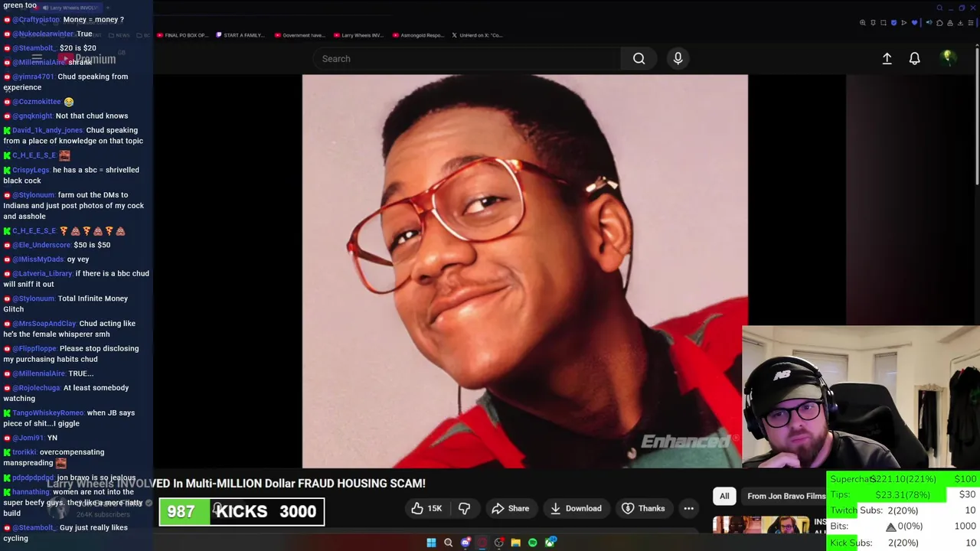Image resolution: width=980 pixels, height=551 pixels.
Task: Take a snapshot with the capture icon
Action: click(x=884, y=23)
